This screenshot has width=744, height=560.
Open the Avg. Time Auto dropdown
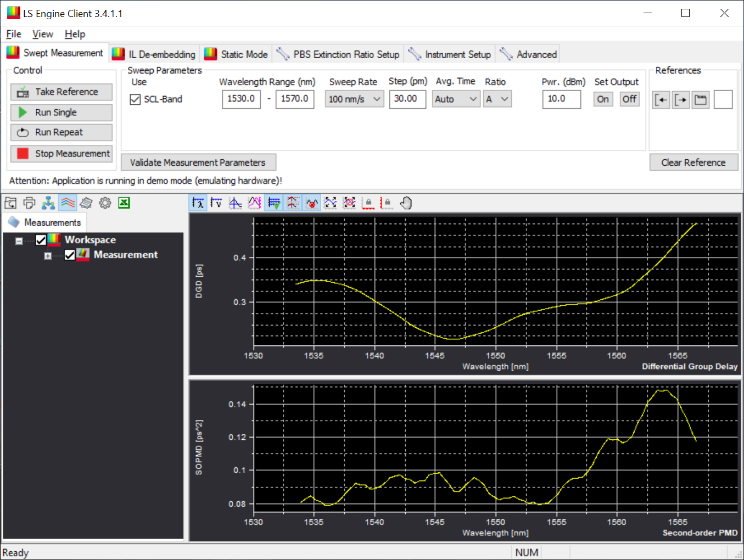(x=456, y=99)
